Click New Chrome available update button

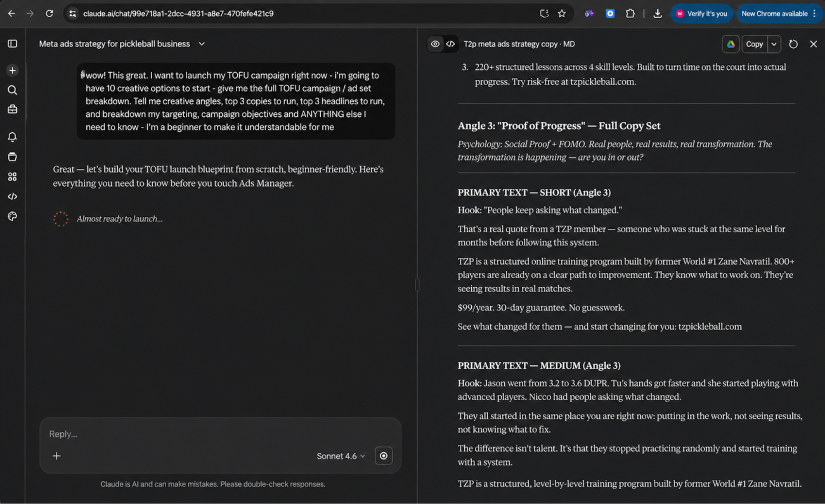tap(779, 14)
